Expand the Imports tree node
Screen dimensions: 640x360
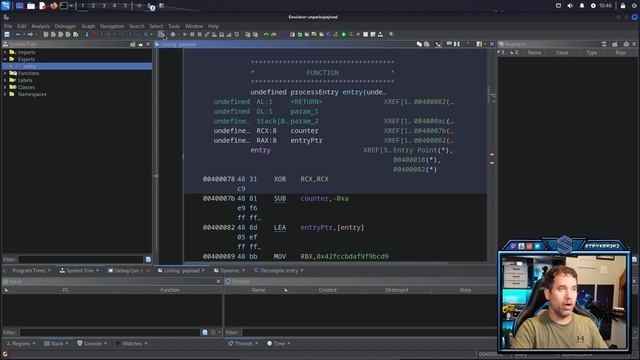pos(5,52)
